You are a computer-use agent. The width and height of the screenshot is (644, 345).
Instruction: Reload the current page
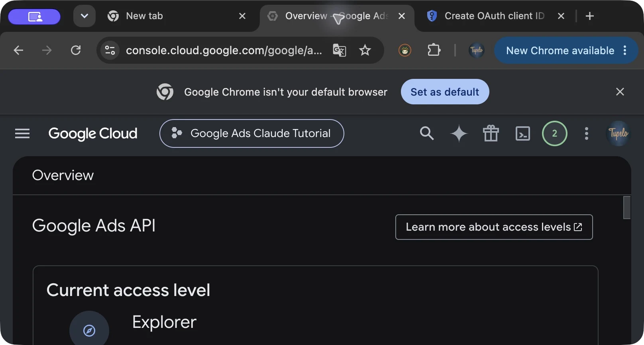click(76, 50)
